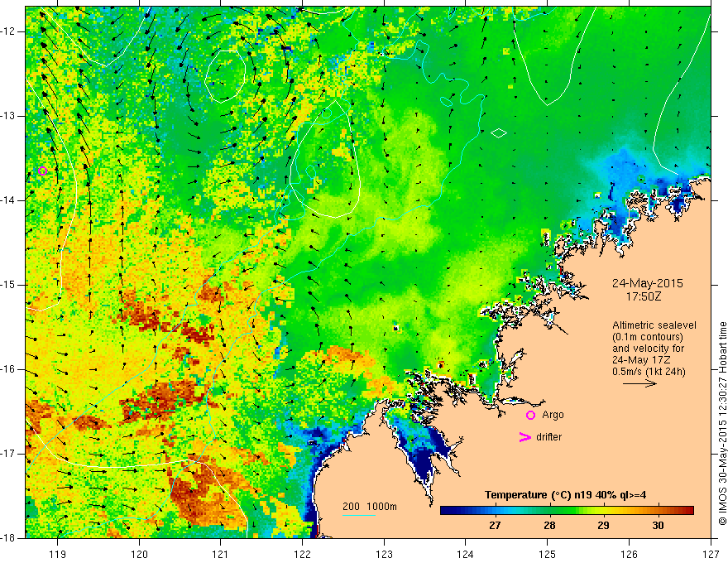This screenshot has height=563, width=728.
Task: Click the 'Argo' legend label
Action: point(553,416)
